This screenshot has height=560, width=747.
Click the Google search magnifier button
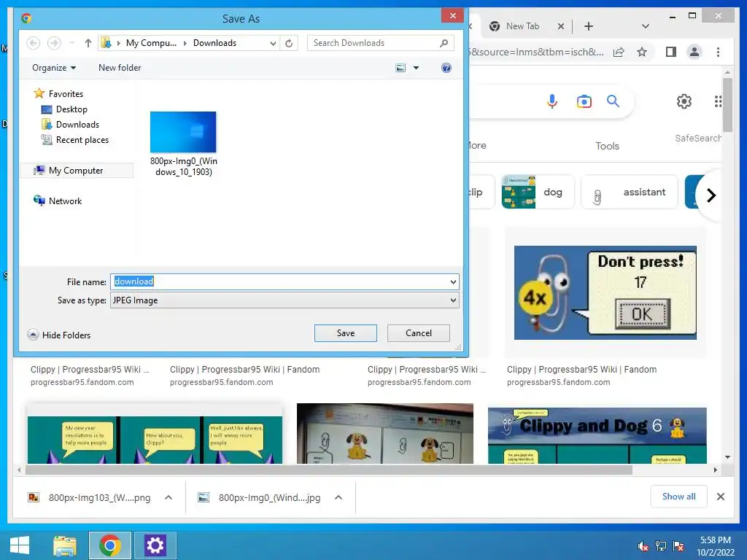[613, 101]
